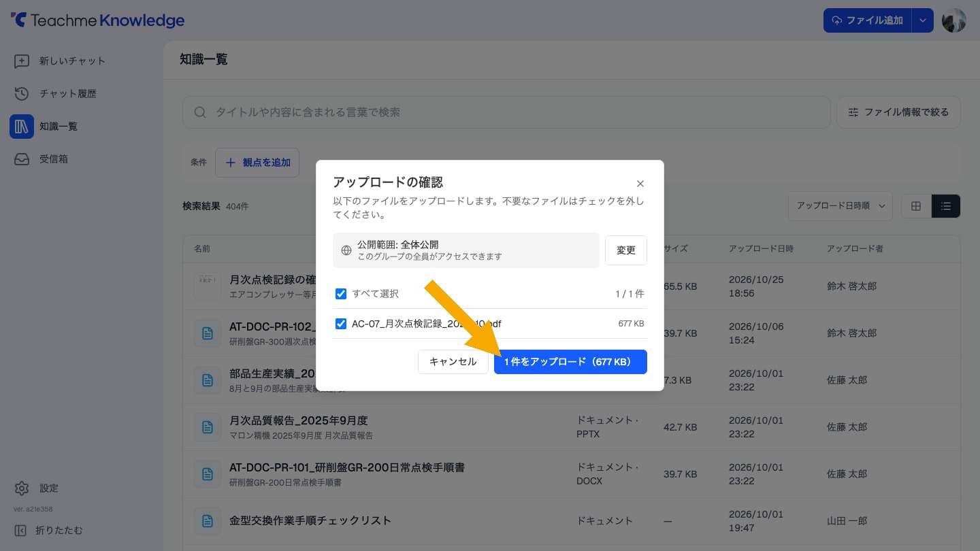Click the ファイル情報で絞る filter button
The width and height of the screenshot is (980, 551).
pyautogui.click(x=898, y=112)
